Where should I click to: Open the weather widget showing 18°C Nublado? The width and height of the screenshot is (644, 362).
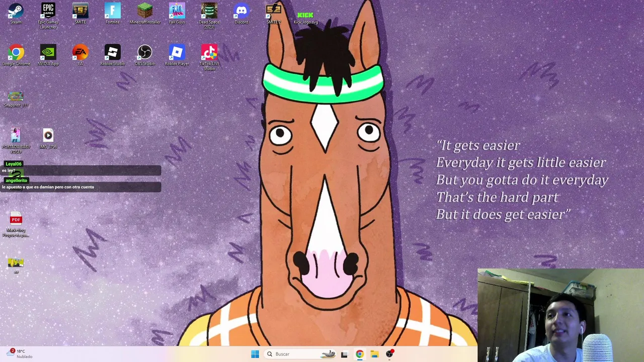click(x=20, y=354)
